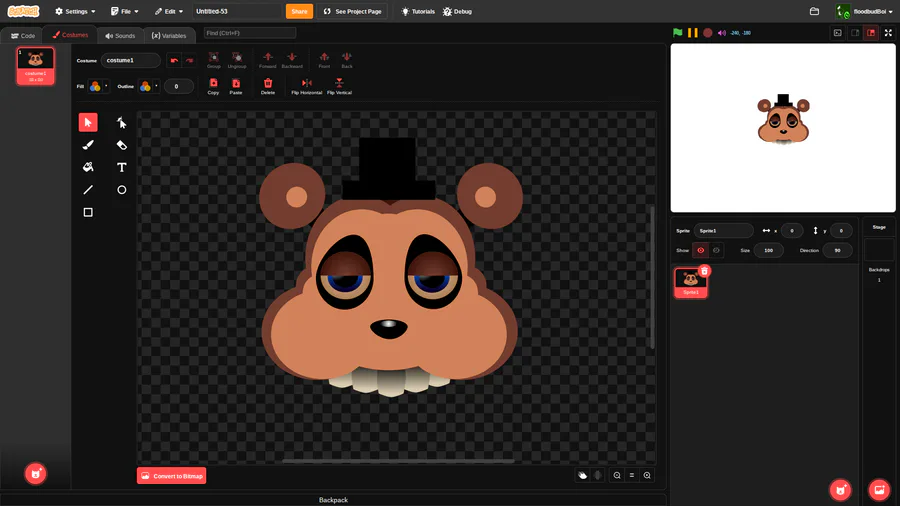Zoom in on the costume canvas
900x506 pixels.
click(647, 475)
